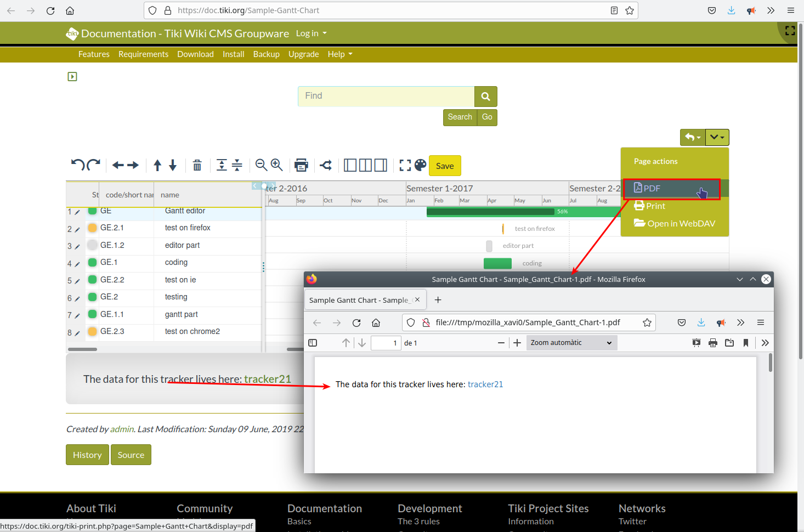This screenshot has width=804, height=532.
Task: Toggle the Page actions chevron dropdown
Action: [717, 137]
